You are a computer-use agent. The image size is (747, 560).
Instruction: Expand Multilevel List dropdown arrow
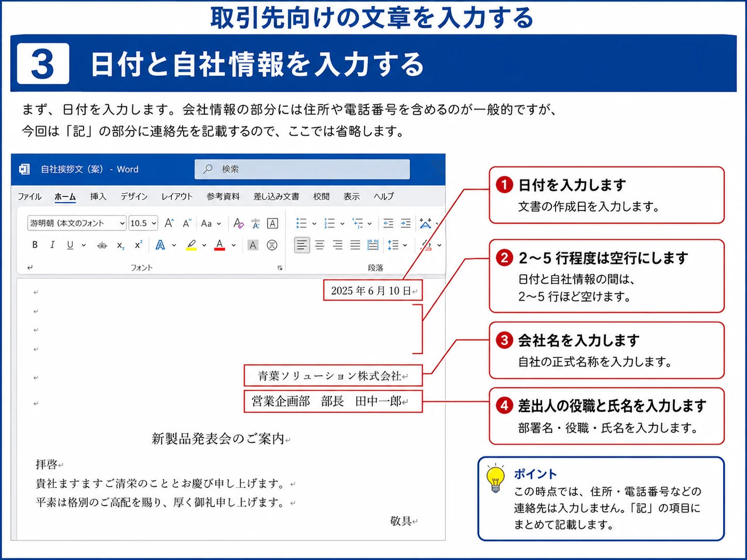click(x=369, y=224)
